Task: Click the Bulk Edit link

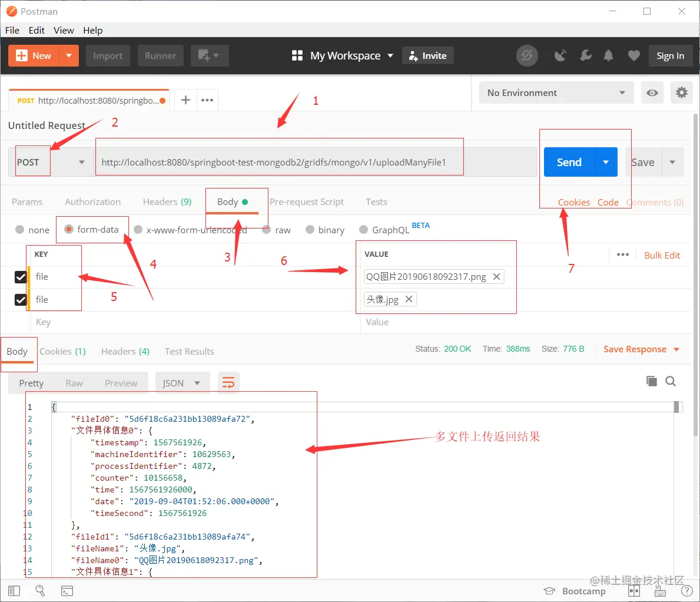Action: 662,255
